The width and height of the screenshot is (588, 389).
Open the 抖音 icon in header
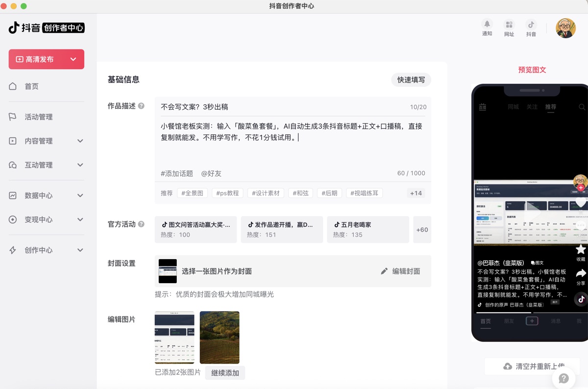click(x=531, y=24)
